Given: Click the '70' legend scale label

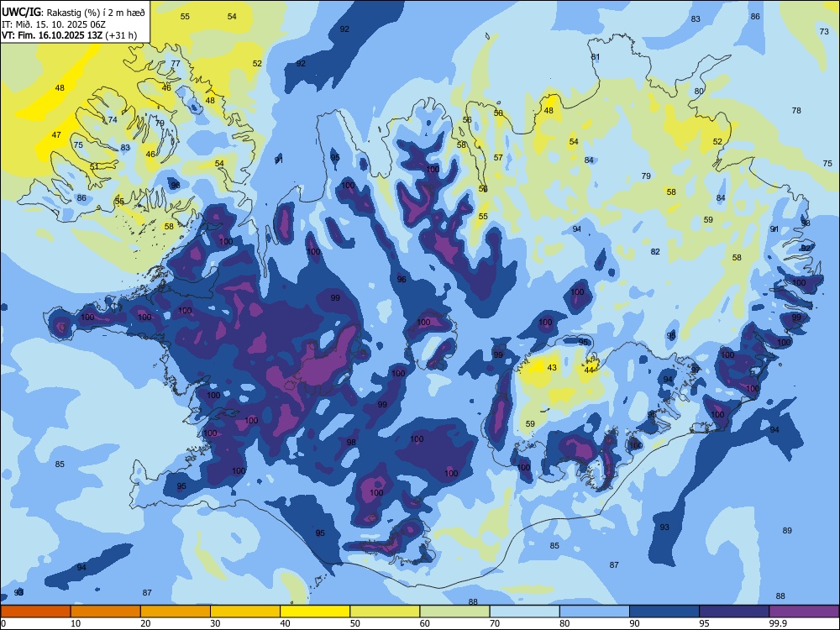Looking at the screenshot, I should [495, 623].
